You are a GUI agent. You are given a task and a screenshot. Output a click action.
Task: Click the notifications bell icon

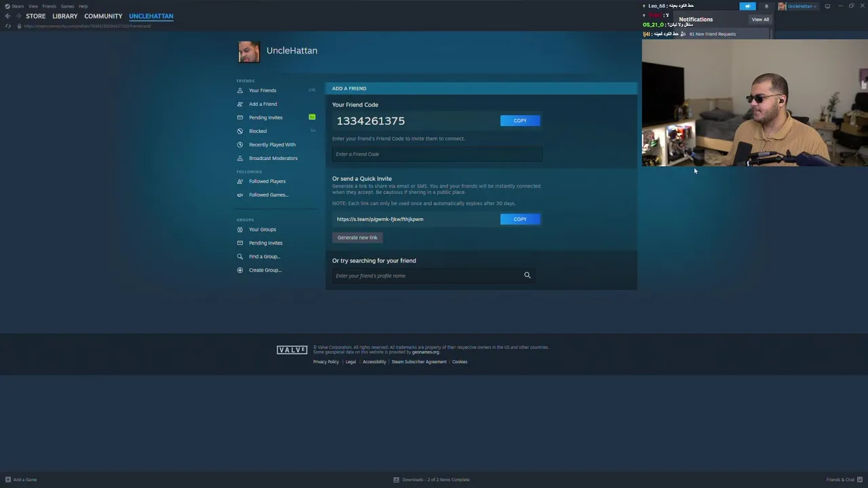coord(766,6)
